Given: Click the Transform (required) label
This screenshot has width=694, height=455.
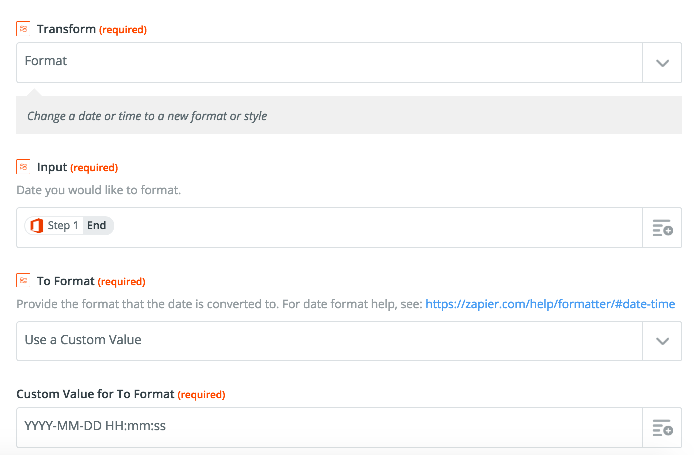Looking at the screenshot, I should click(92, 29).
